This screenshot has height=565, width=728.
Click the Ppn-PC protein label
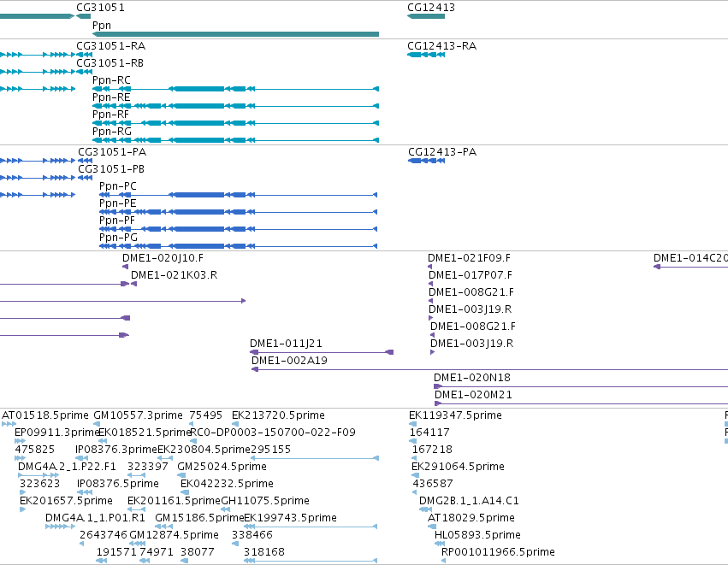(118, 186)
